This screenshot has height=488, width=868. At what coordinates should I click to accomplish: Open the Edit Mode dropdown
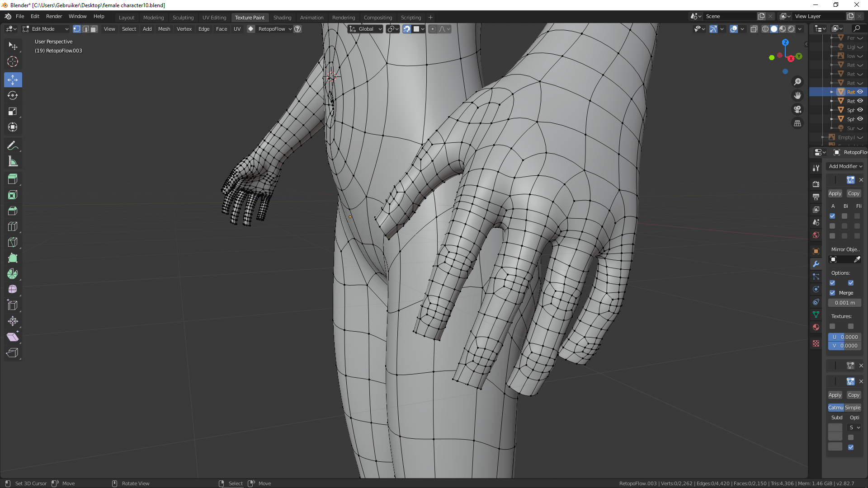(x=45, y=29)
